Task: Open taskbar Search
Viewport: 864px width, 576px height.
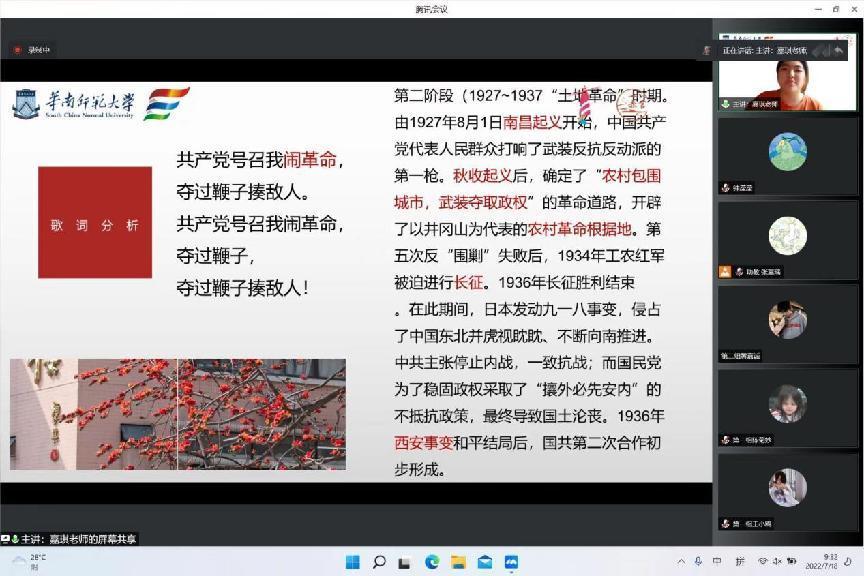Action: tap(379, 562)
